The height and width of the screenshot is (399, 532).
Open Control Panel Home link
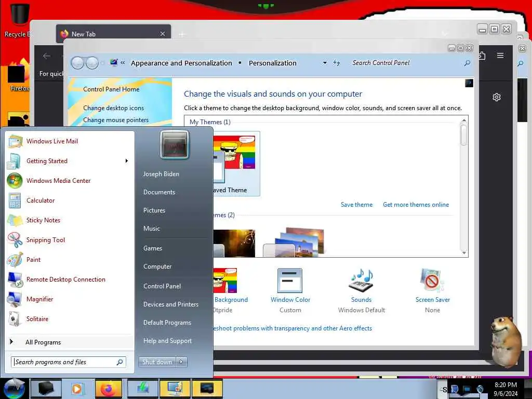point(111,89)
